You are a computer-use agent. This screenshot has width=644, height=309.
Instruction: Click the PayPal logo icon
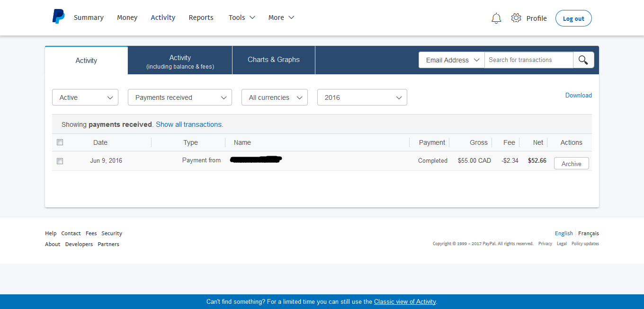tap(58, 17)
